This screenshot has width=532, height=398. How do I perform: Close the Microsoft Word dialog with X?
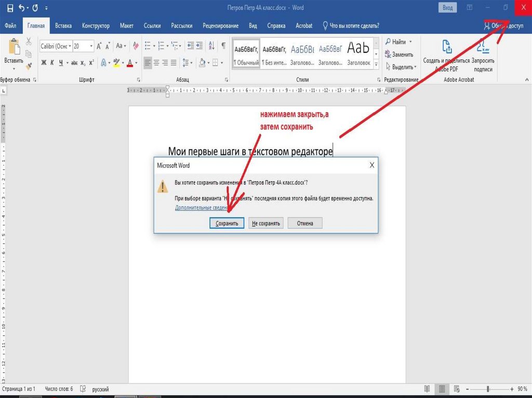[372, 165]
